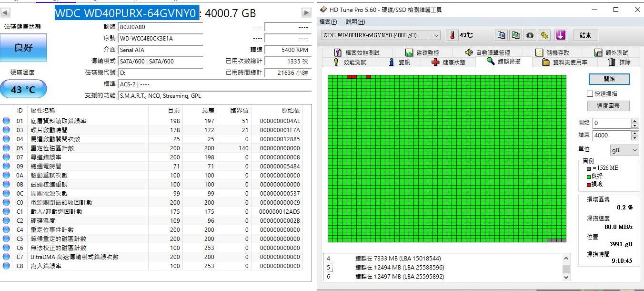
Task: Decrease the 結束 end value spinner
Action: click(x=634, y=137)
